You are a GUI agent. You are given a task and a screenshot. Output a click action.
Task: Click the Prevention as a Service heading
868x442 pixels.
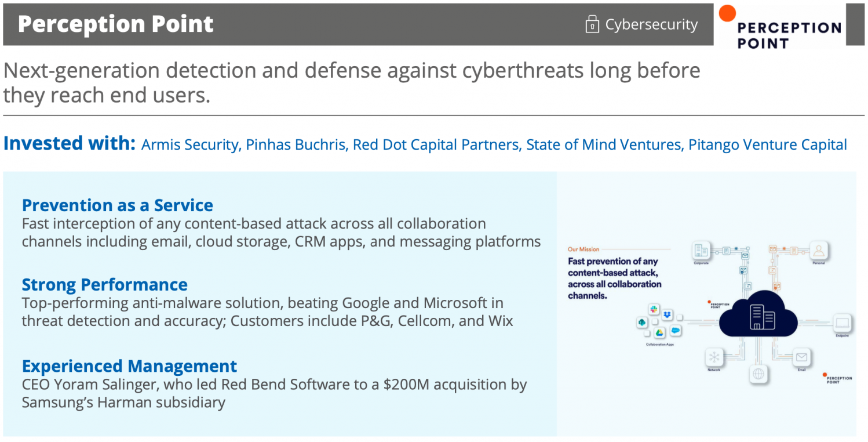tap(118, 205)
